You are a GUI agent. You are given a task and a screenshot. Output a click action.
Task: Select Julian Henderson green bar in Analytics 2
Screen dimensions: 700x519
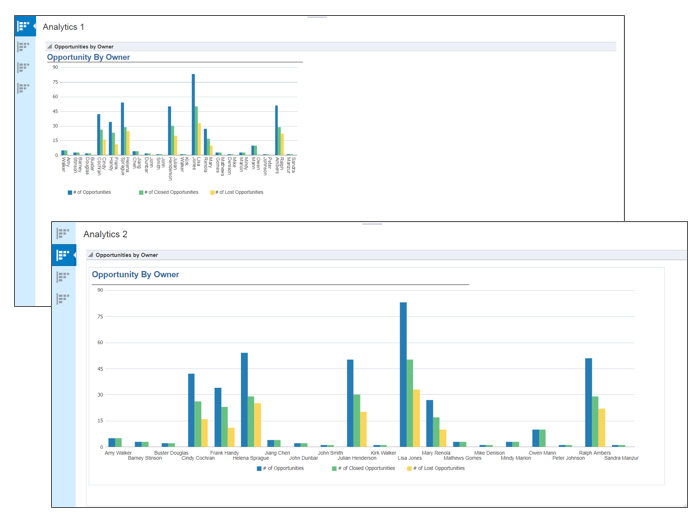pyautogui.click(x=357, y=420)
